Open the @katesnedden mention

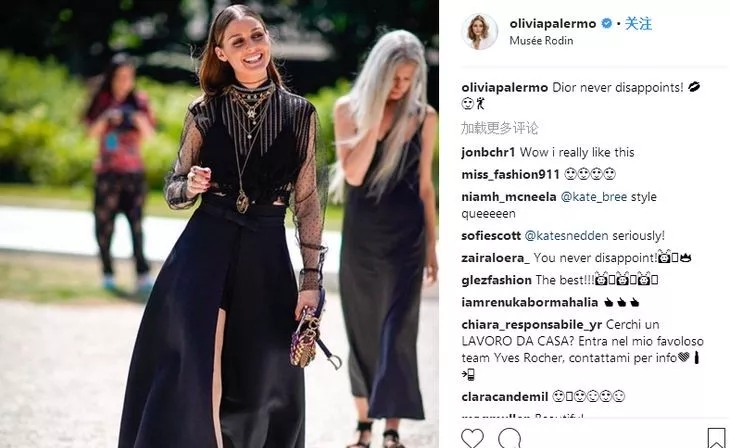(566, 236)
